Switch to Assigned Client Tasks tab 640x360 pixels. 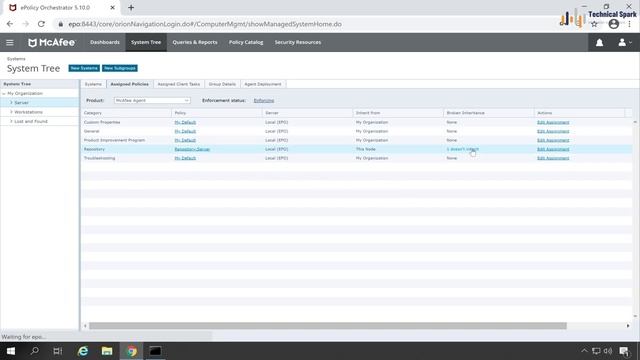click(x=179, y=84)
